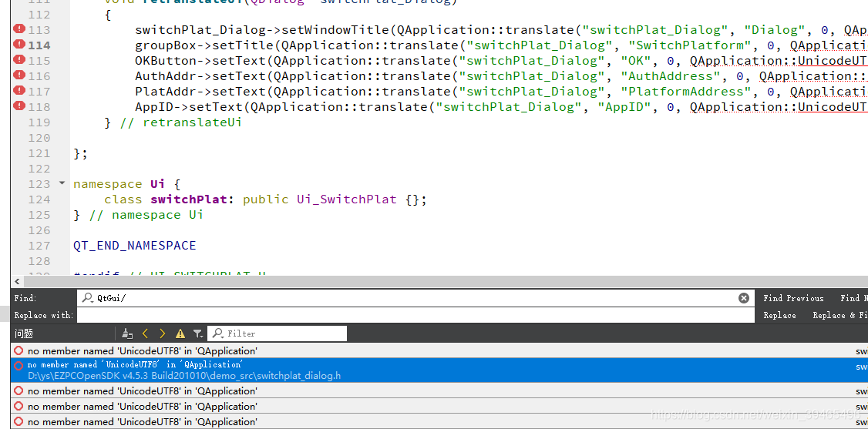This screenshot has width=868, height=429.
Task: Click the editor horizontal scrollbar left arrow
Action: [x=18, y=282]
